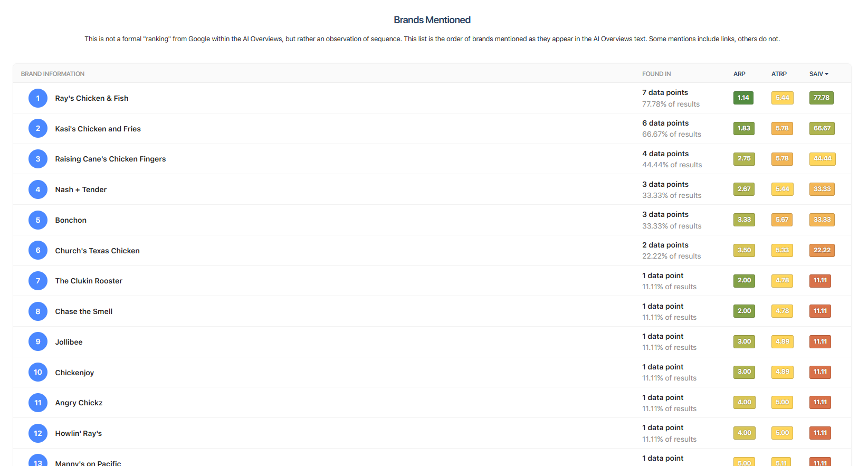Click the Church's Texas Chicken brand name
Screen dimensions: 868x466
click(98, 251)
